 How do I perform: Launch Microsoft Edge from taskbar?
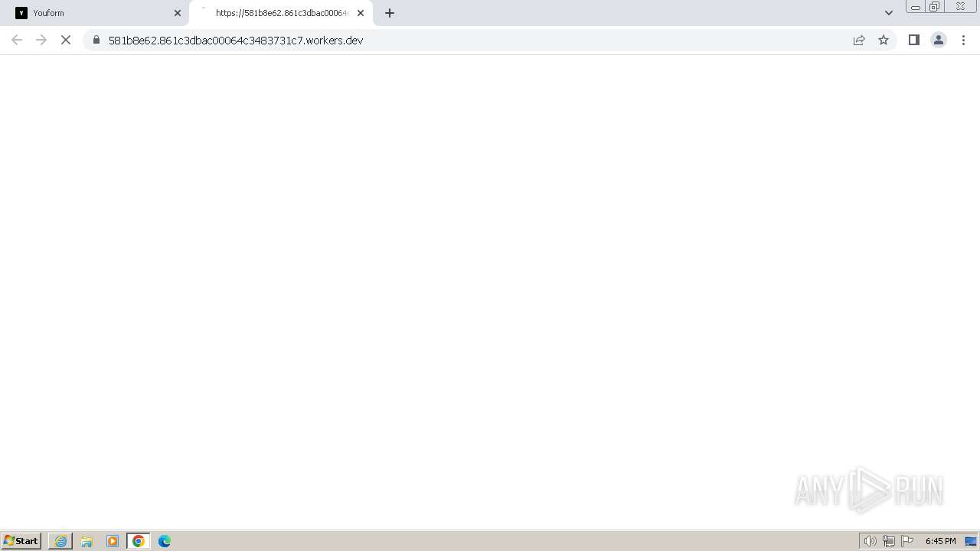point(165,541)
